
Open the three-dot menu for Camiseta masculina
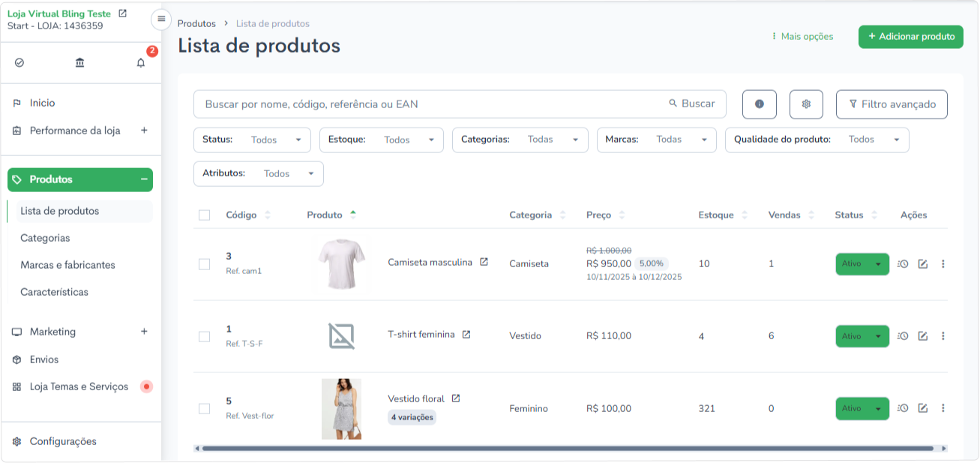[943, 264]
